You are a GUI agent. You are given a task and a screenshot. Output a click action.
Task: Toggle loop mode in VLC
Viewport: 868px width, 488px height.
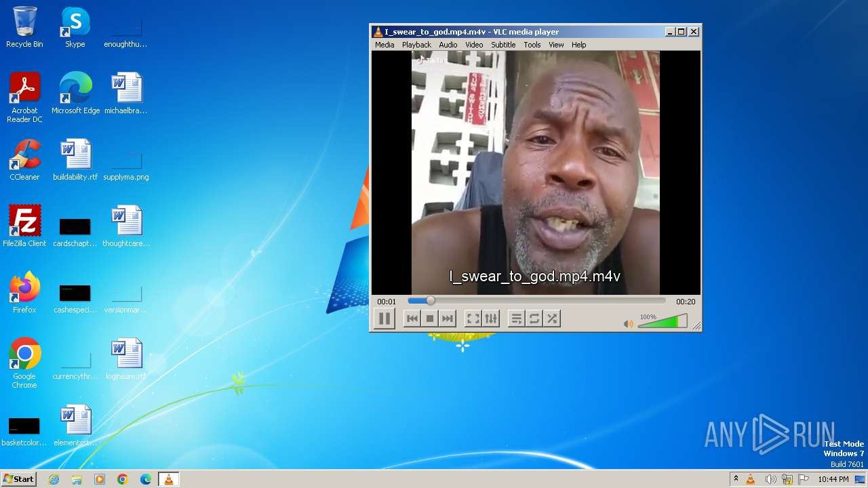534,319
